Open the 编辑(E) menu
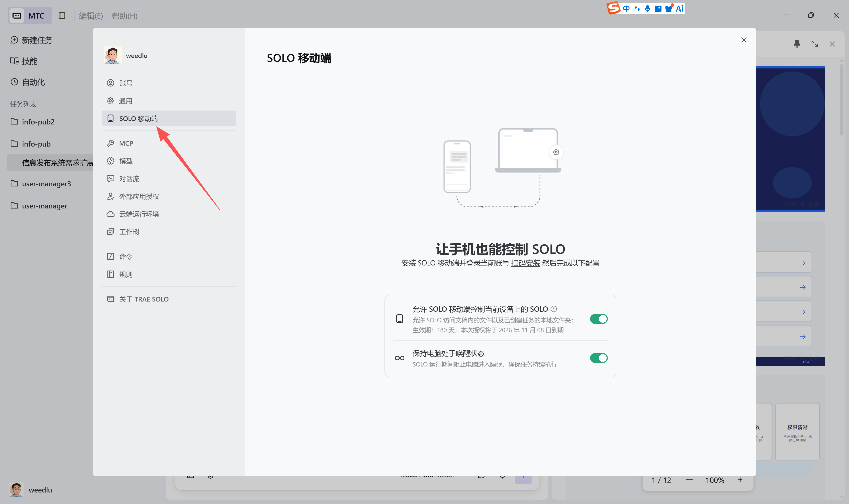This screenshot has width=849, height=504. pos(91,16)
